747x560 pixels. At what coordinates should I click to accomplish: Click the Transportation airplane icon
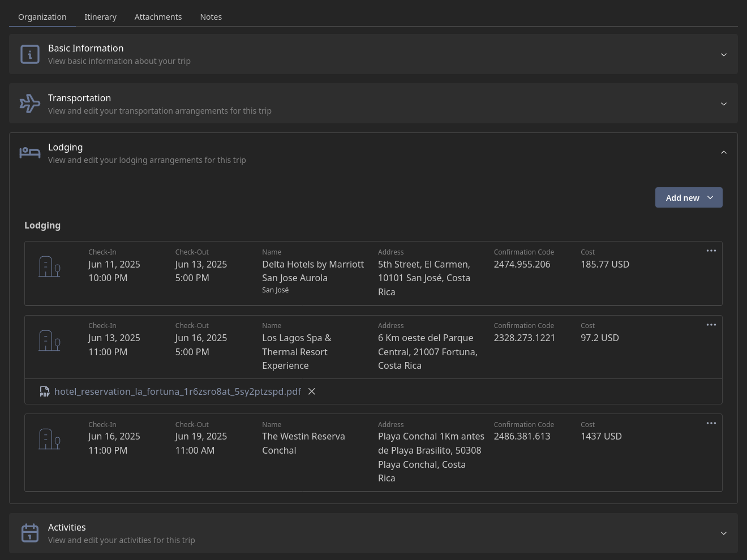pos(30,104)
